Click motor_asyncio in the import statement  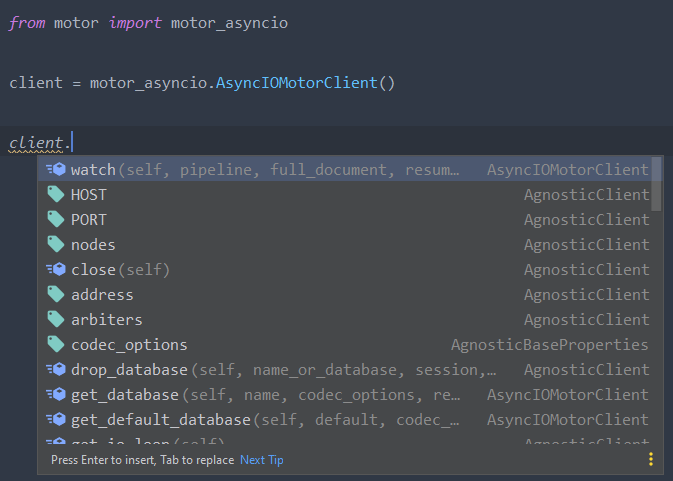click(x=229, y=23)
